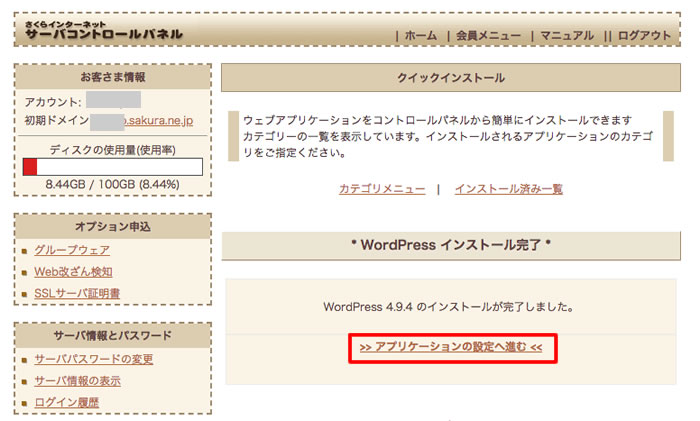Proceed via アプリケーションの設定へ進む link
700x421 pixels.
[450, 347]
